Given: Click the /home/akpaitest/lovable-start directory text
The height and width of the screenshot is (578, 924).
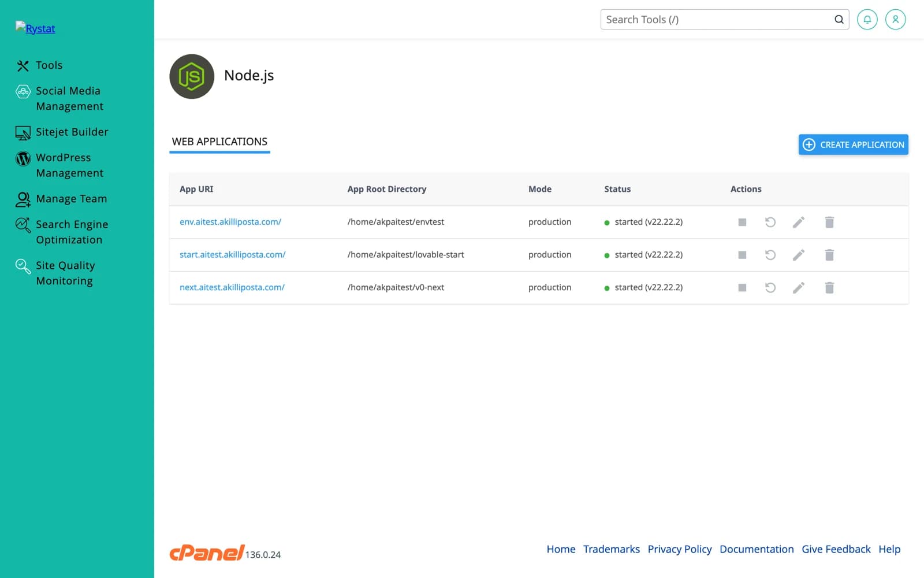Looking at the screenshot, I should pos(405,255).
